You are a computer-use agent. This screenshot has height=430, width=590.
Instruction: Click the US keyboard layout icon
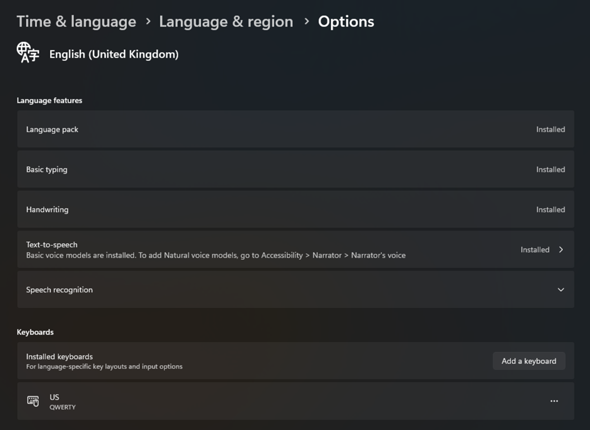(33, 401)
